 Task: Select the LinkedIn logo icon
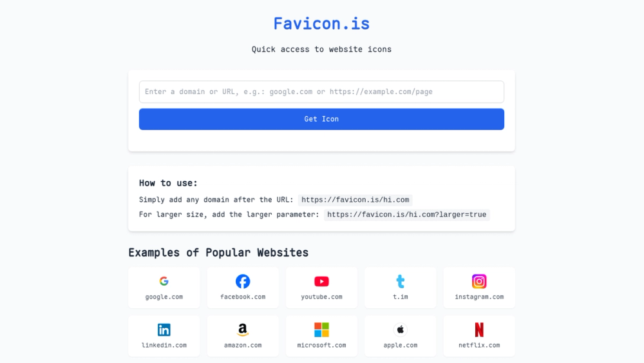[x=164, y=329]
